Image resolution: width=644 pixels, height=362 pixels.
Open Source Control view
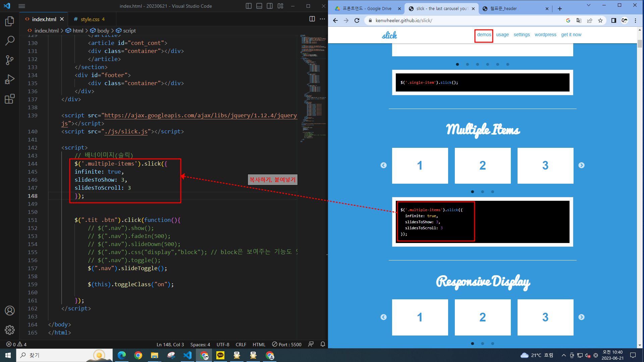tap(10, 60)
